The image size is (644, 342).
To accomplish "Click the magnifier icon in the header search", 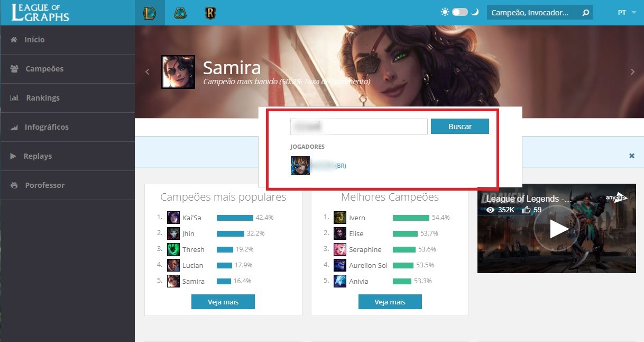I will tap(585, 12).
